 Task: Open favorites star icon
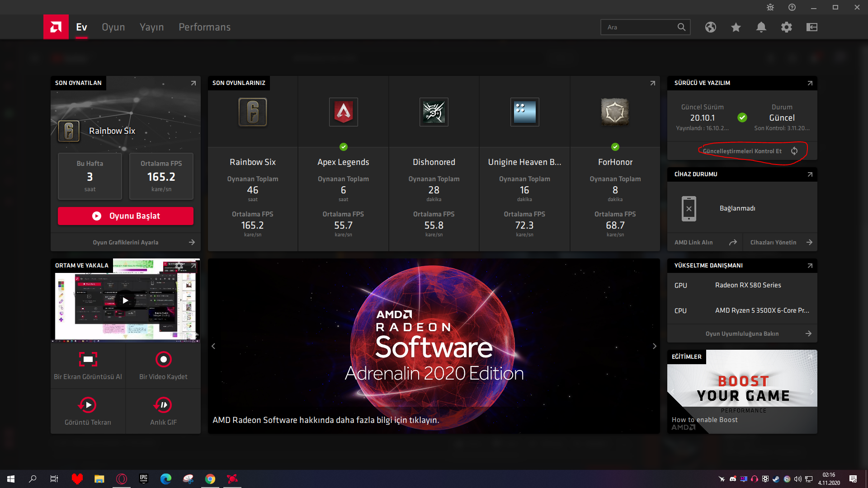tap(736, 27)
